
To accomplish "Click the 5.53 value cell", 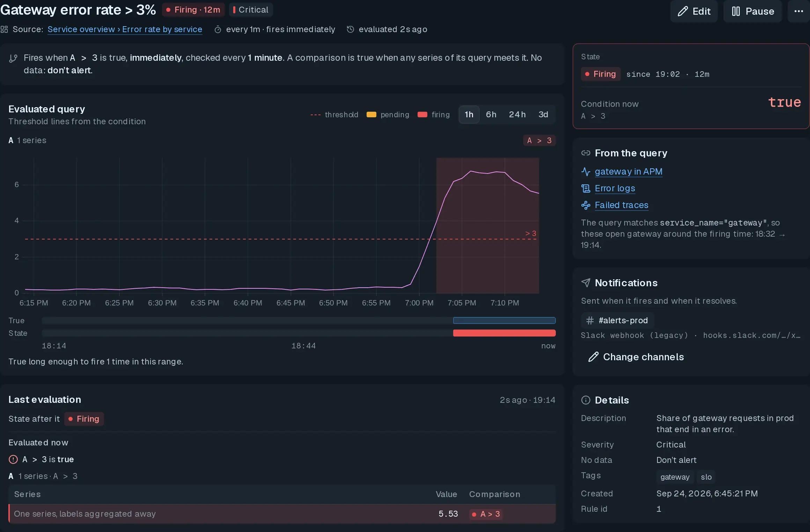I will point(448,514).
